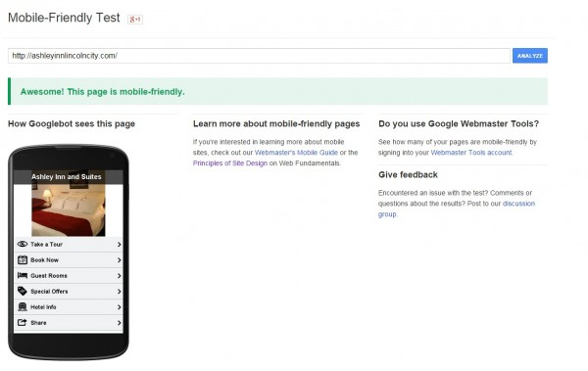This screenshot has width=588, height=371.
Task: Expand the Book Now chevron arrow
Action: click(119, 260)
